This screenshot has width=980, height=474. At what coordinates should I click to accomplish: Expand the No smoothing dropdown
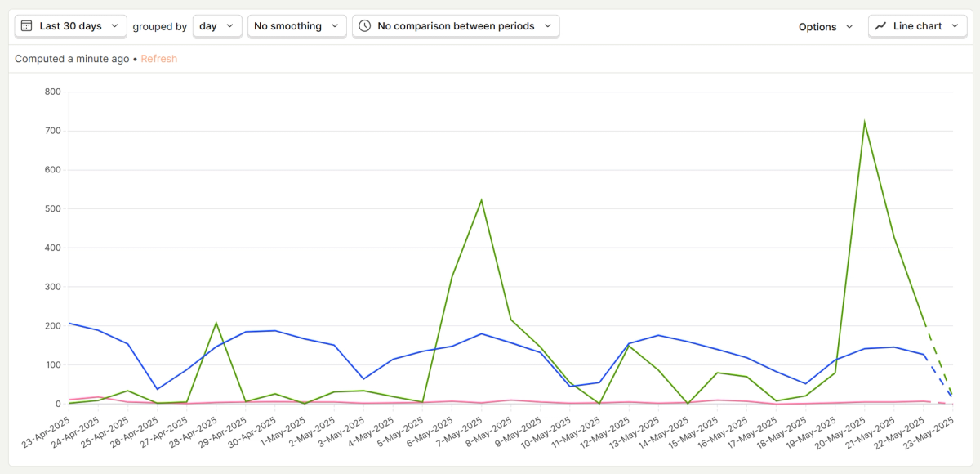(x=297, y=26)
